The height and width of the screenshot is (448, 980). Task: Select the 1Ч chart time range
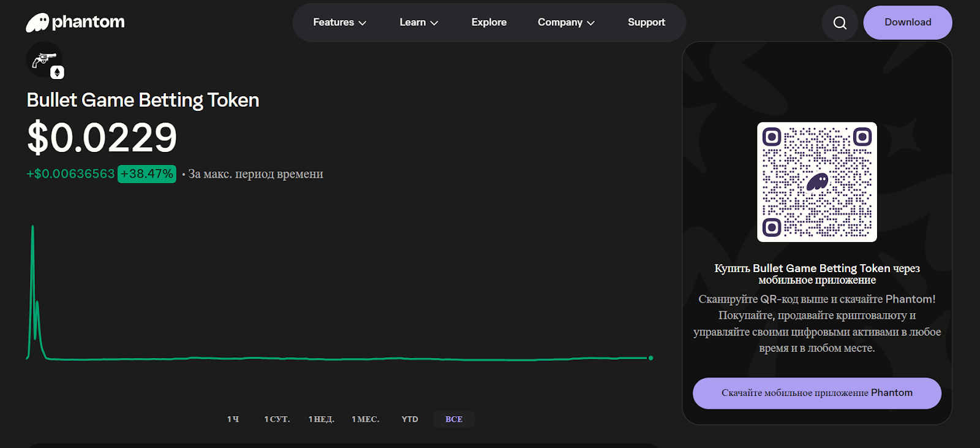point(233,419)
